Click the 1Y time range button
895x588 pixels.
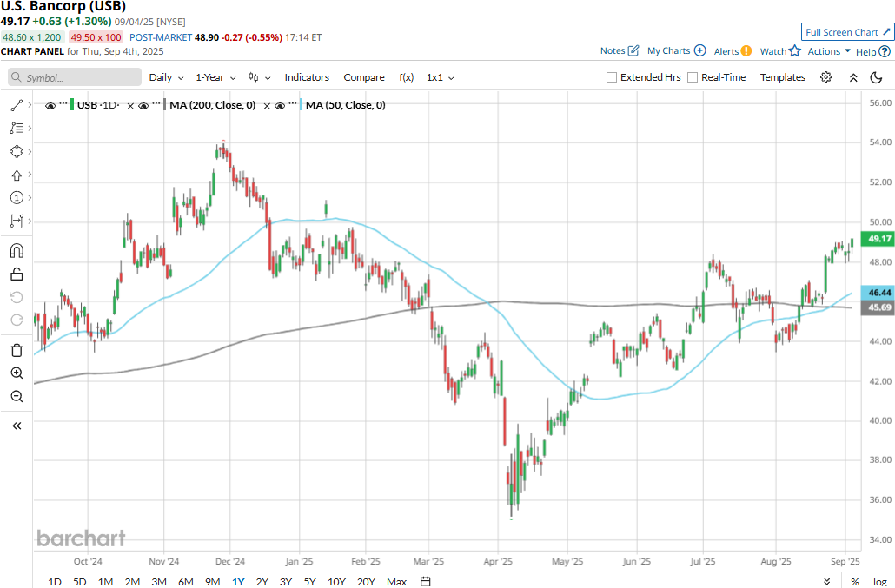238,582
